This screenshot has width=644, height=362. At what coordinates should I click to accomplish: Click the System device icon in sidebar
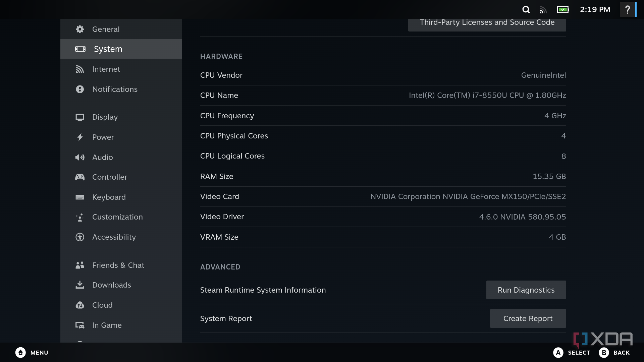80,49
